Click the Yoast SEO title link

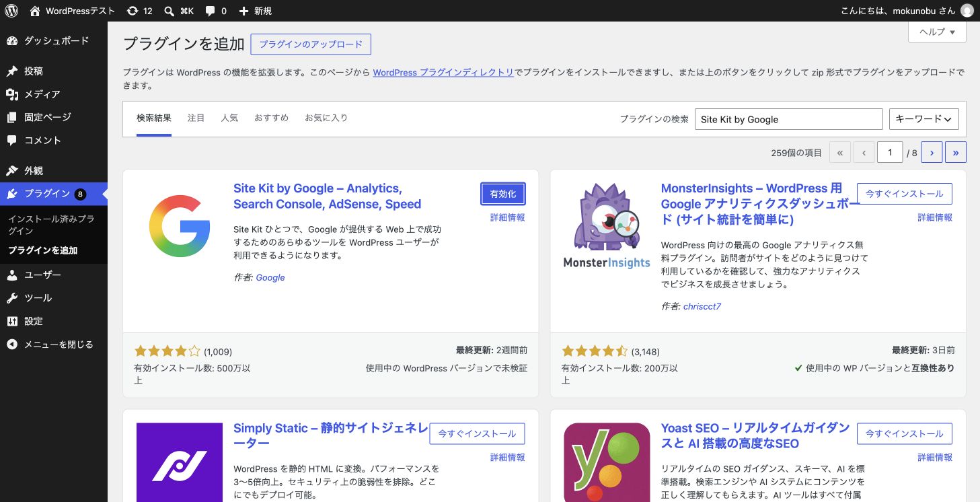(756, 435)
